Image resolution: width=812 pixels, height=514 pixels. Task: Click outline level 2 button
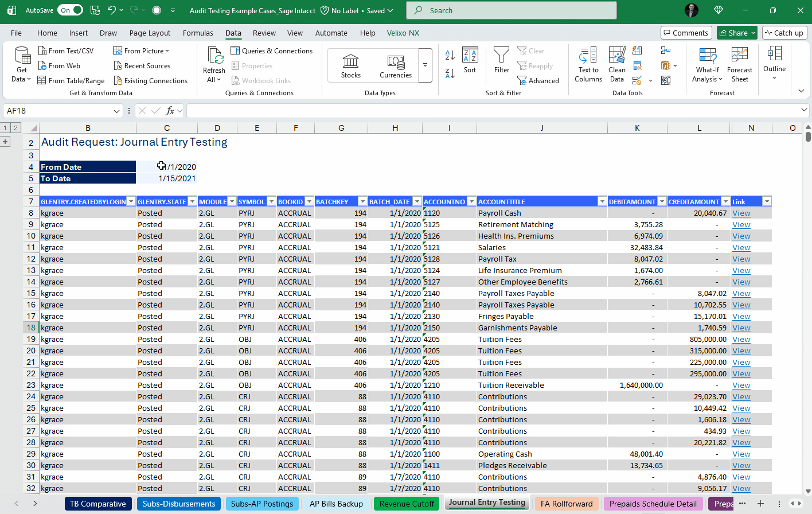point(15,127)
